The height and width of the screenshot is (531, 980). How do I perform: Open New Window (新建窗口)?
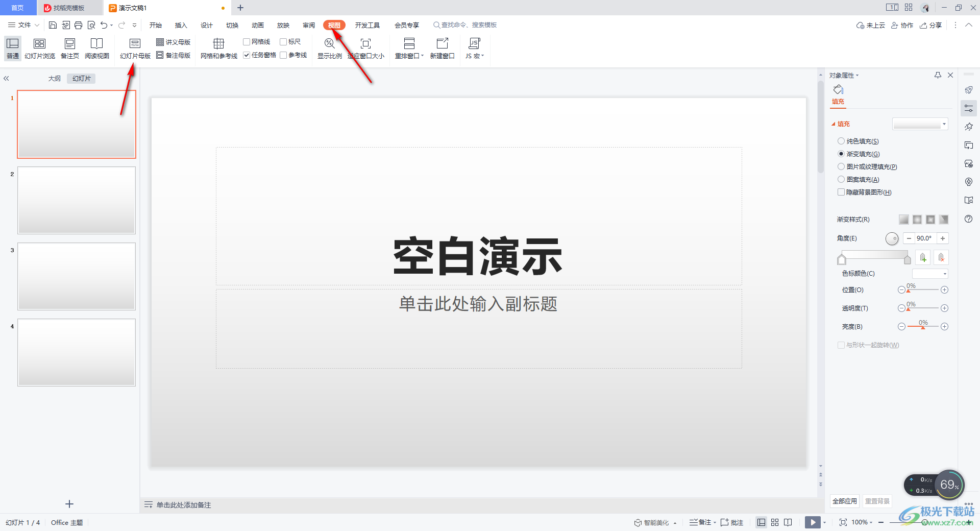(x=442, y=49)
